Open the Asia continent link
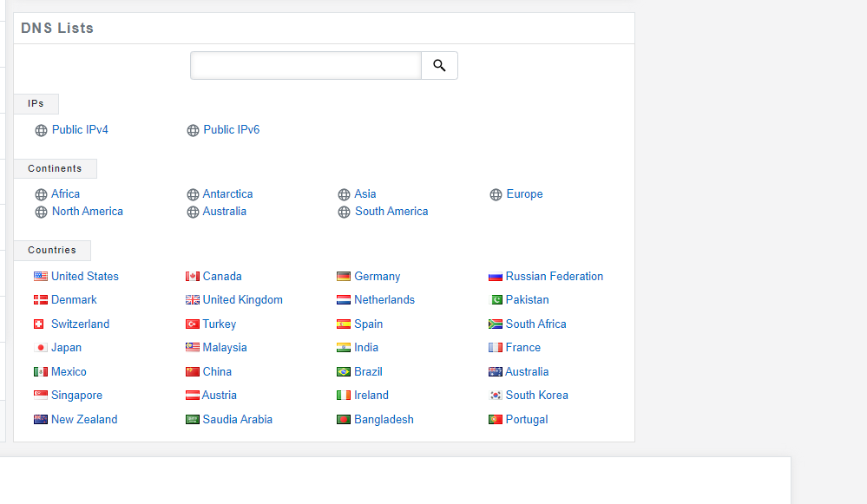This screenshot has width=867, height=504. tap(365, 194)
